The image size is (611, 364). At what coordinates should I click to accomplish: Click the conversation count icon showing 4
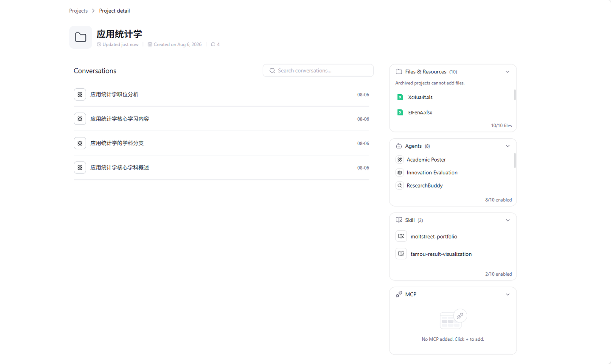tap(213, 44)
